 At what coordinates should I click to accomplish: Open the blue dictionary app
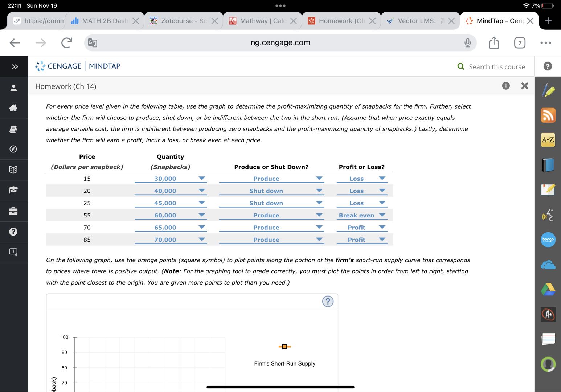coord(548,164)
